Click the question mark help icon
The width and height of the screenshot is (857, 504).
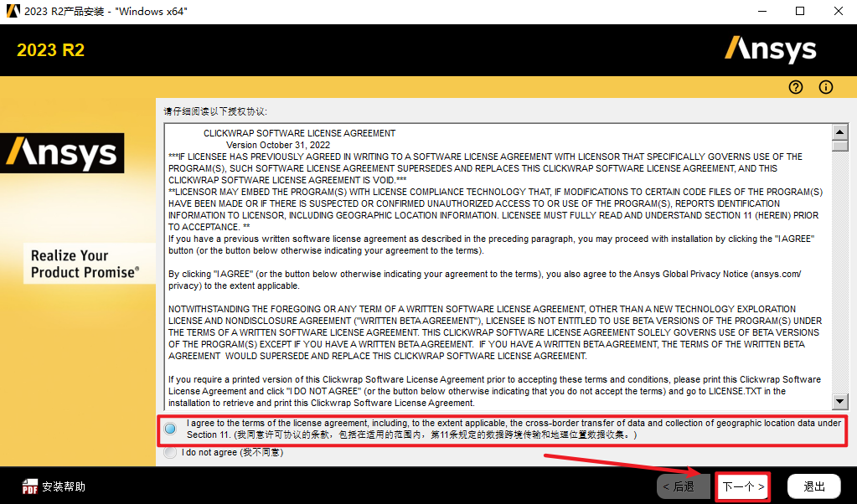tap(796, 88)
